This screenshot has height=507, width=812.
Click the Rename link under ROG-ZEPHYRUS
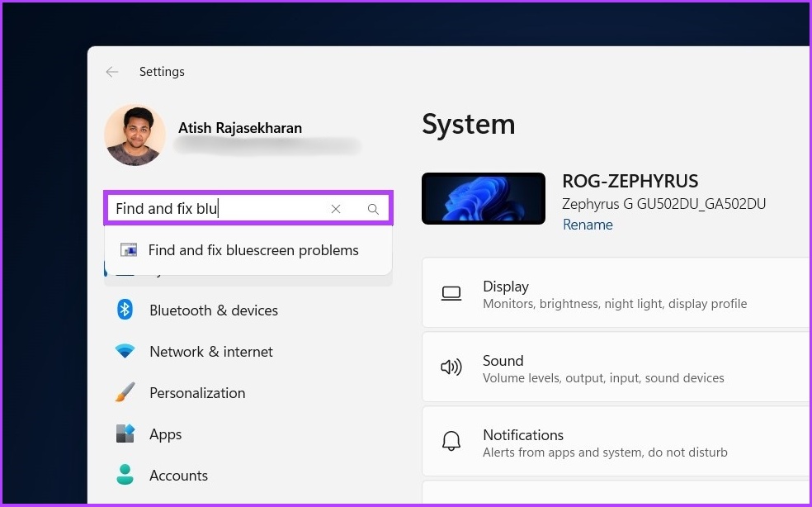tap(588, 225)
